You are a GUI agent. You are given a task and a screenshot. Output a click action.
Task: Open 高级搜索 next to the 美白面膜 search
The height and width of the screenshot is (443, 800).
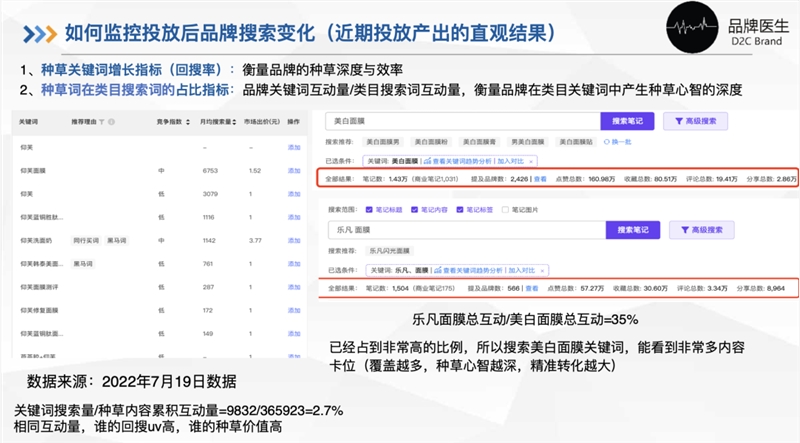coord(695,121)
